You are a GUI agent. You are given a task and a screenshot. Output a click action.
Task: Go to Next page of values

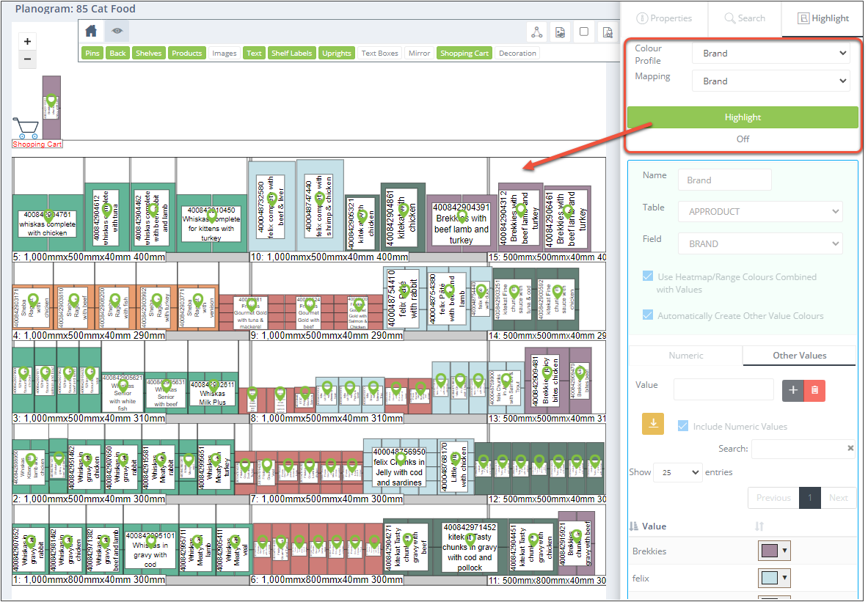click(x=838, y=498)
